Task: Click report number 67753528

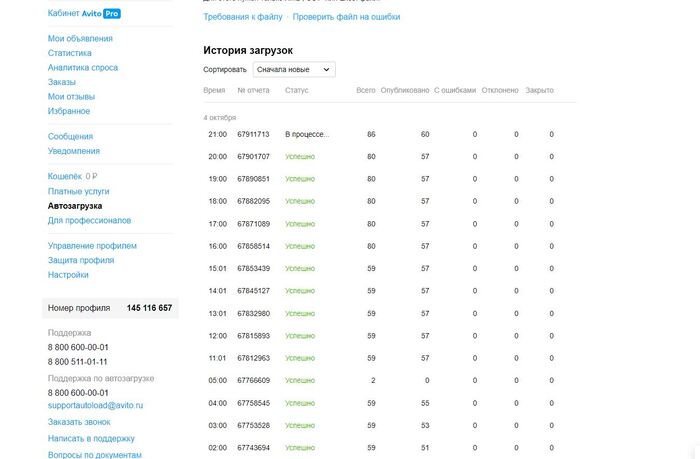Action: 253,426
